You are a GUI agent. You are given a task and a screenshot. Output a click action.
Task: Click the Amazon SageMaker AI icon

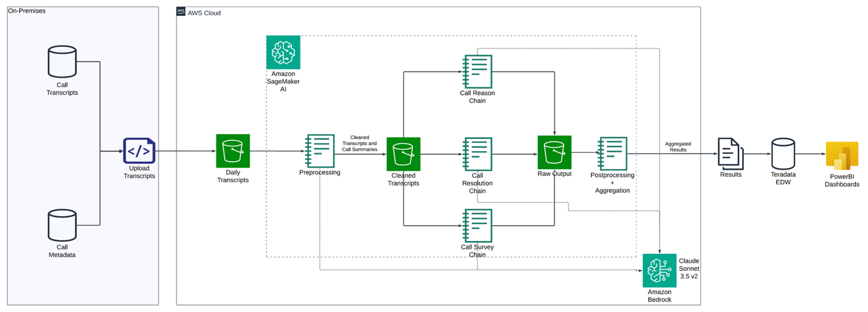coord(283,53)
